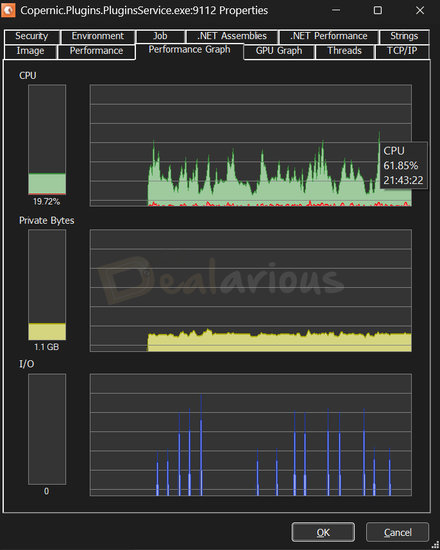Click the CPU section label
Screen dimensions: 440x550
(x=28, y=76)
